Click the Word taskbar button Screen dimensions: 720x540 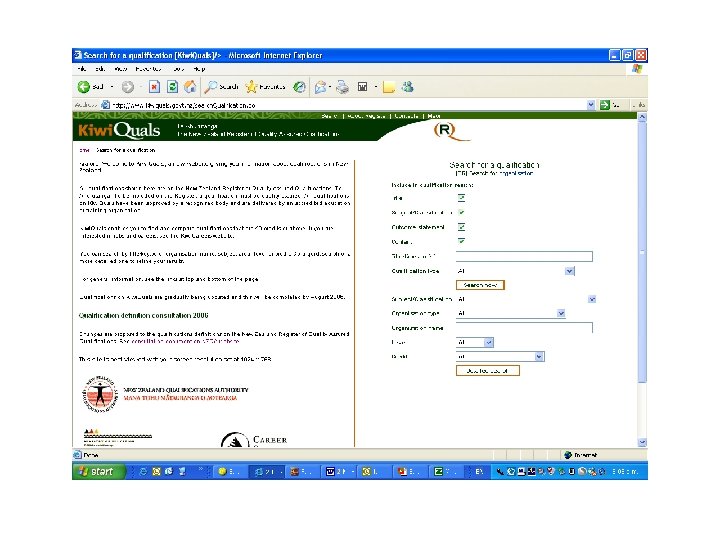(341, 472)
